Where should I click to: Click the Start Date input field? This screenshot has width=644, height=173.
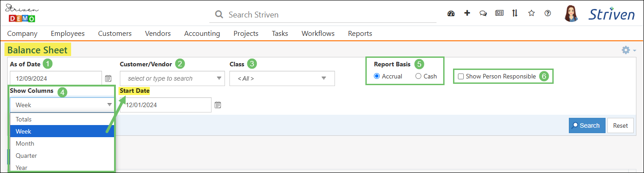pyautogui.click(x=166, y=105)
